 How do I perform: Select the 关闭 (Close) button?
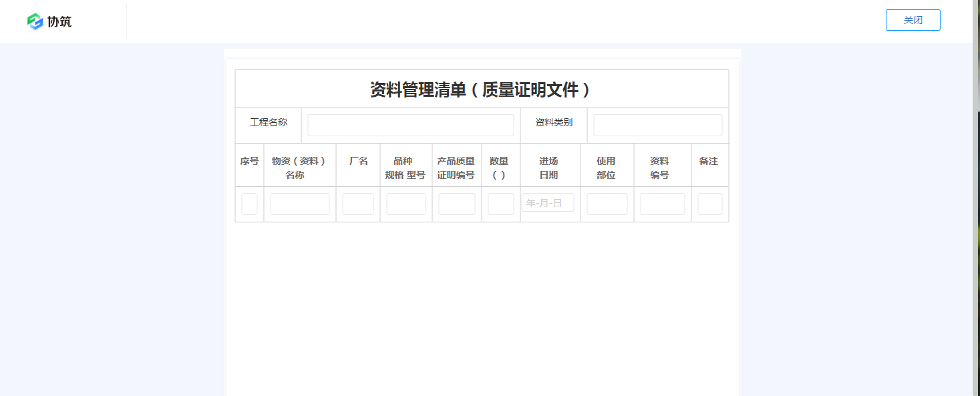(x=913, y=20)
